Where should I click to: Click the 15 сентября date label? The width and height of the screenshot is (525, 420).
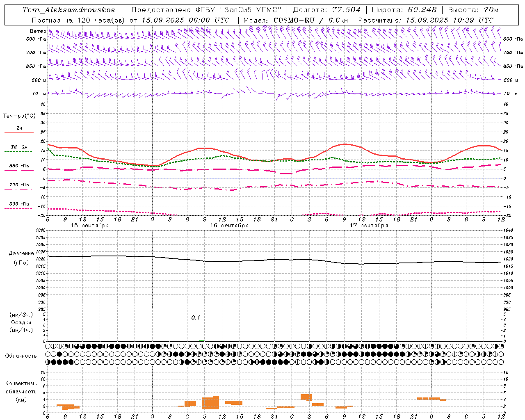click(x=90, y=226)
